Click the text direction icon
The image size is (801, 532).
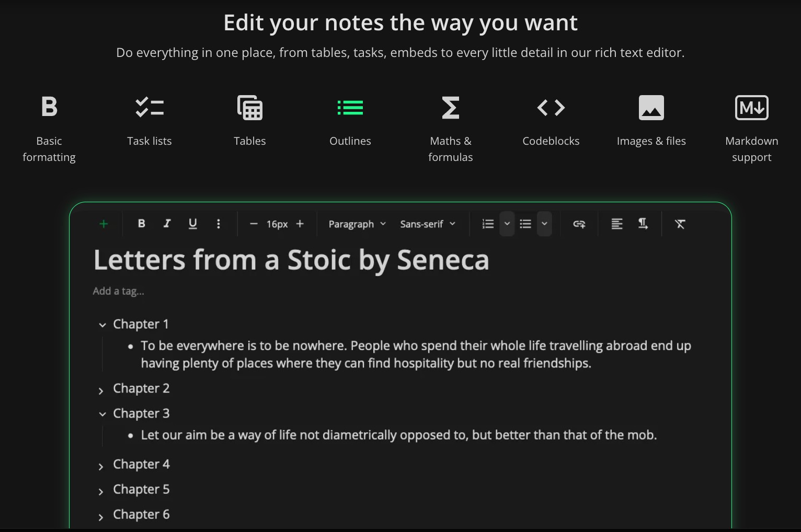[643, 224]
